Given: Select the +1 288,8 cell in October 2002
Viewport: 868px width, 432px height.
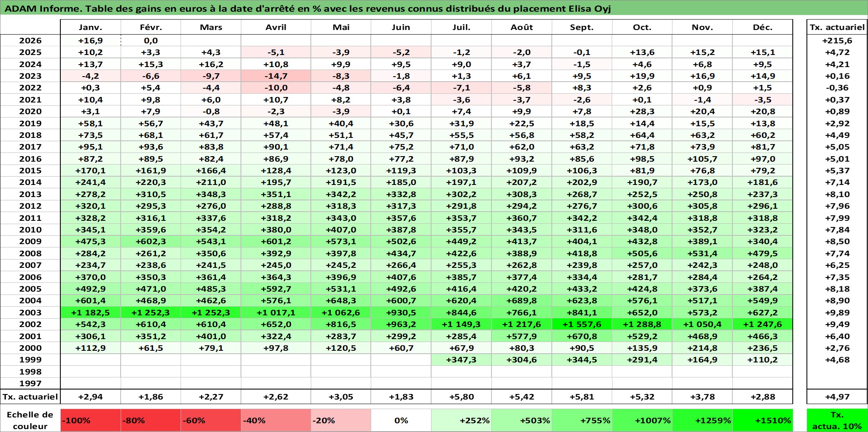Looking at the screenshot, I should tap(642, 324).
